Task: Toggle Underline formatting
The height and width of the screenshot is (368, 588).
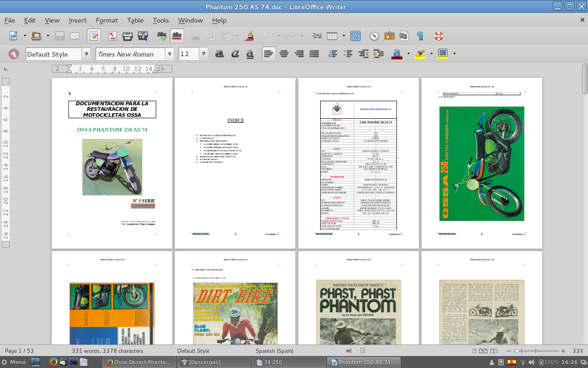Action: pos(250,54)
